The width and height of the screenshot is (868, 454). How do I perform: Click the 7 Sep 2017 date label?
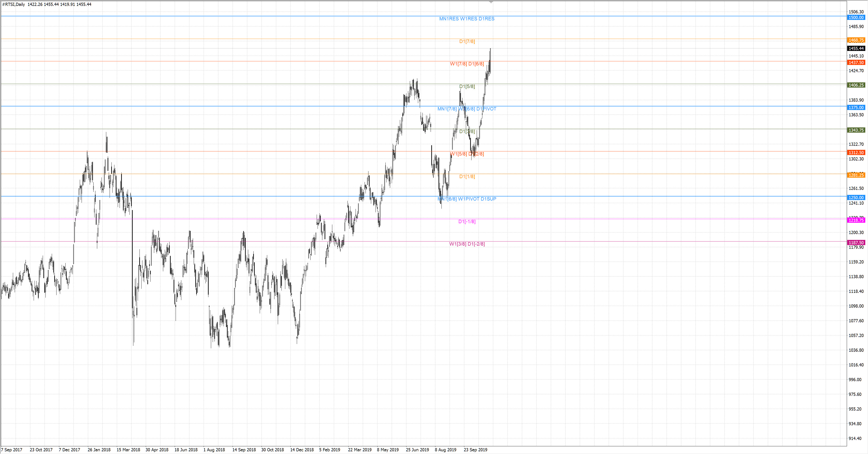[12, 450]
